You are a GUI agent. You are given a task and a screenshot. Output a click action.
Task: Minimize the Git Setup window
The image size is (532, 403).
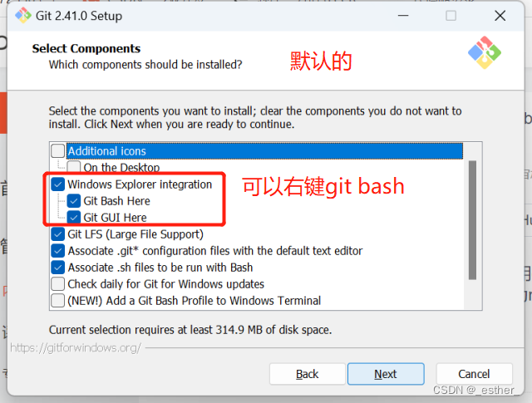point(403,16)
